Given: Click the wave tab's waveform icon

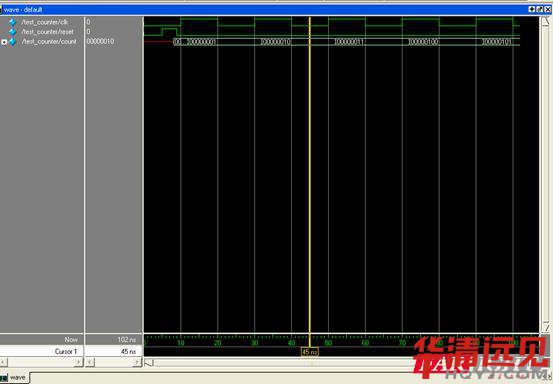Looking at the screenshot, I should point(4,378).
